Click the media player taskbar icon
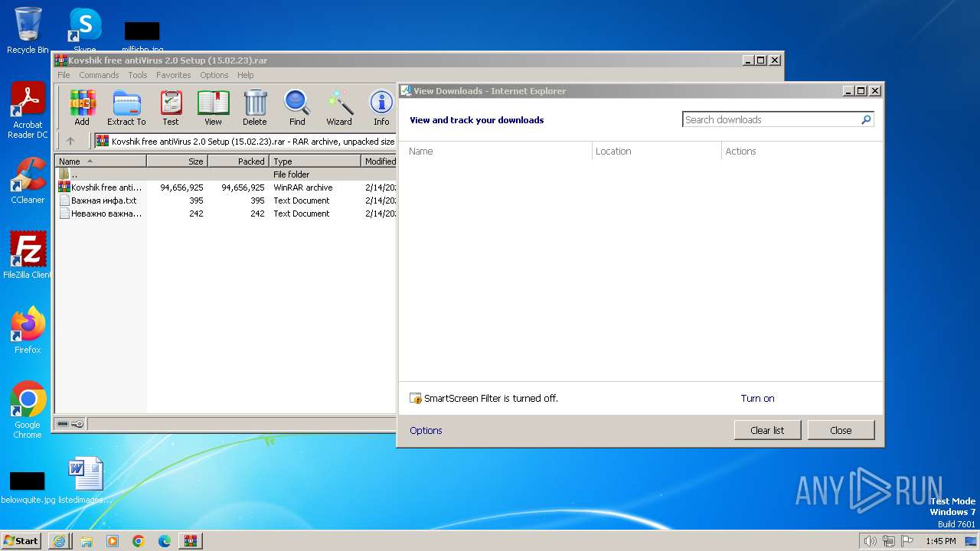The width and height of the screenshot is (980, 551). (113, 541)
